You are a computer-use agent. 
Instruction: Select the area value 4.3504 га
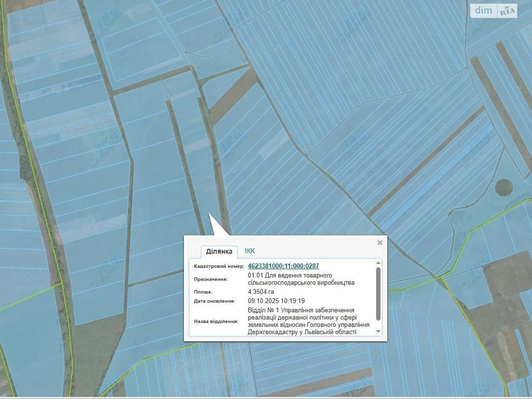(x=261, y=292)
